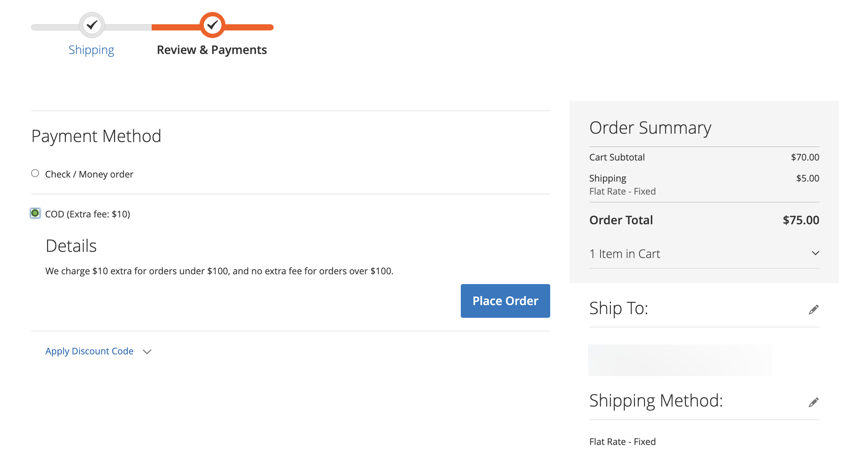Click the Review & Payments step label
This screenshot has height=458, width=868.
coord(211,50)
